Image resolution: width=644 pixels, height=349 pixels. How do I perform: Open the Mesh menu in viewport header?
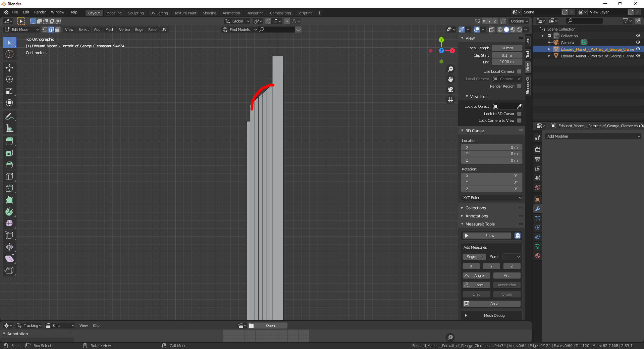coord(110,30)
